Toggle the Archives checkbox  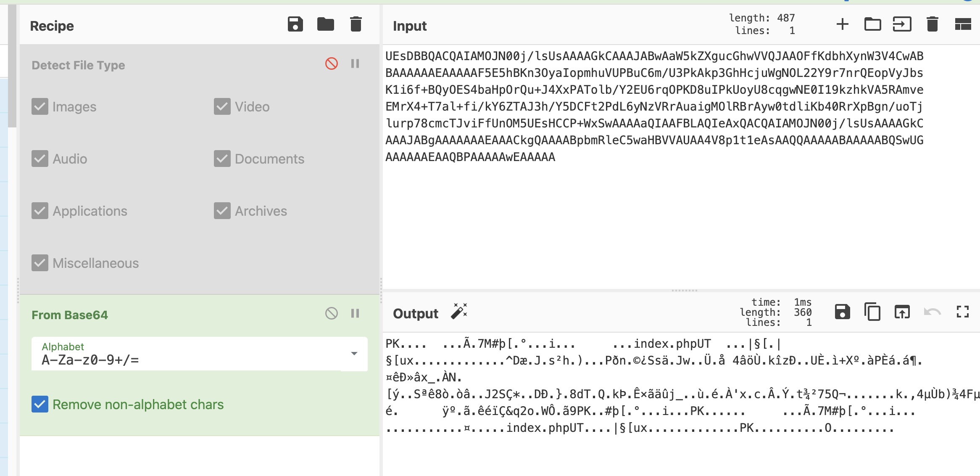tap(222, 211)
